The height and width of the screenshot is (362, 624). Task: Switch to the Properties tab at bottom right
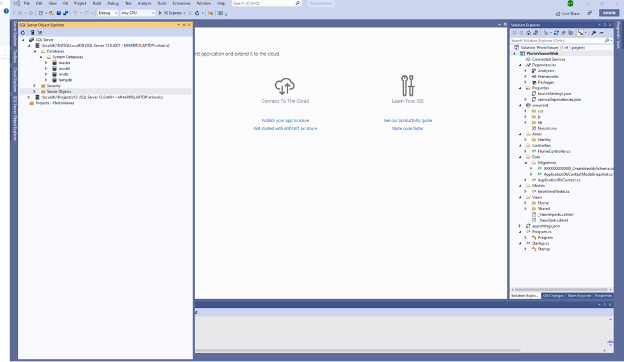[603, 296]
